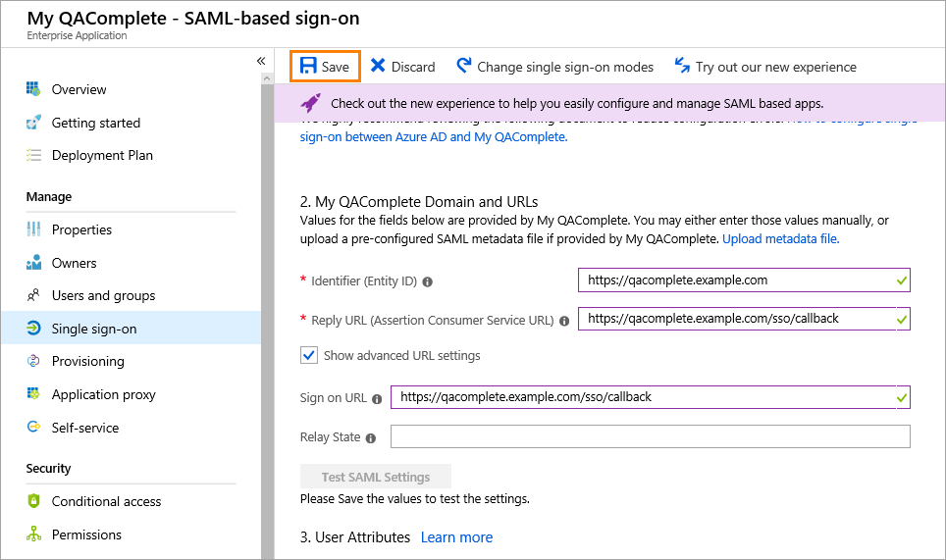Uncheck Show advanced URL settings checkbox
The height and width of the screenshot is (560, 946).
tap(309, 355)
